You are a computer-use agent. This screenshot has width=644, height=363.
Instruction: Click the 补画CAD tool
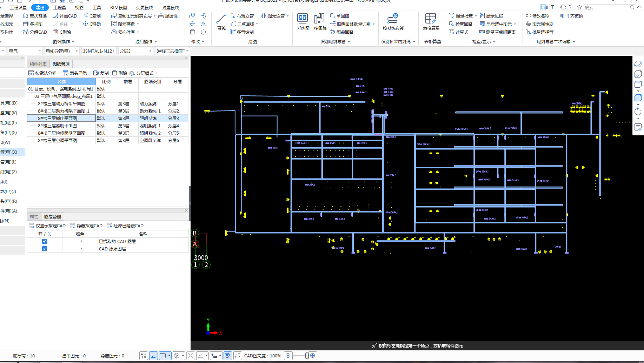point(65,16)
